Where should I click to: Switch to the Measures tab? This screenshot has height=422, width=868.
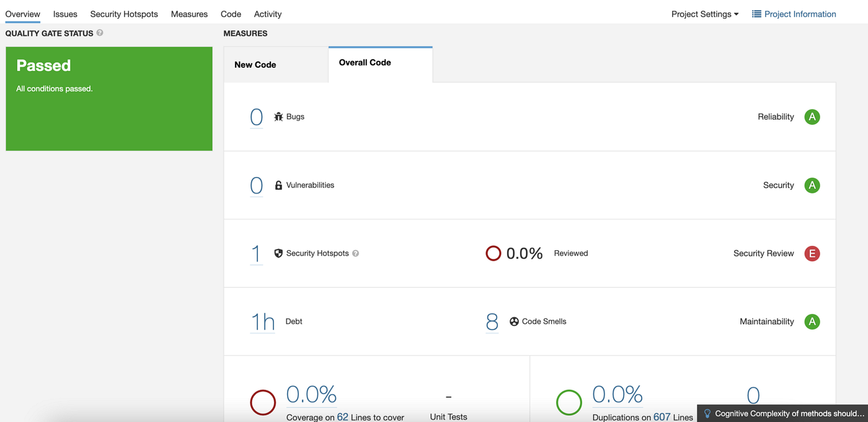pyautogui.click(x=189, y=14)
